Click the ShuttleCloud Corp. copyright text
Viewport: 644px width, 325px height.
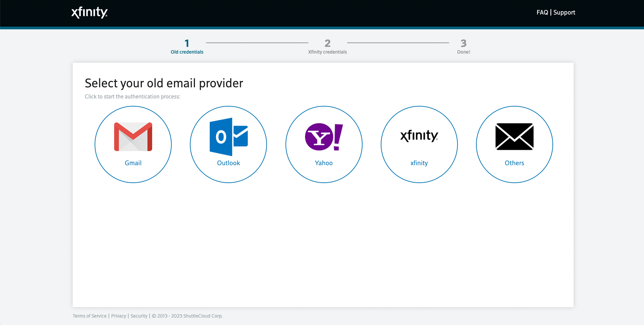(x=187, y=316)
